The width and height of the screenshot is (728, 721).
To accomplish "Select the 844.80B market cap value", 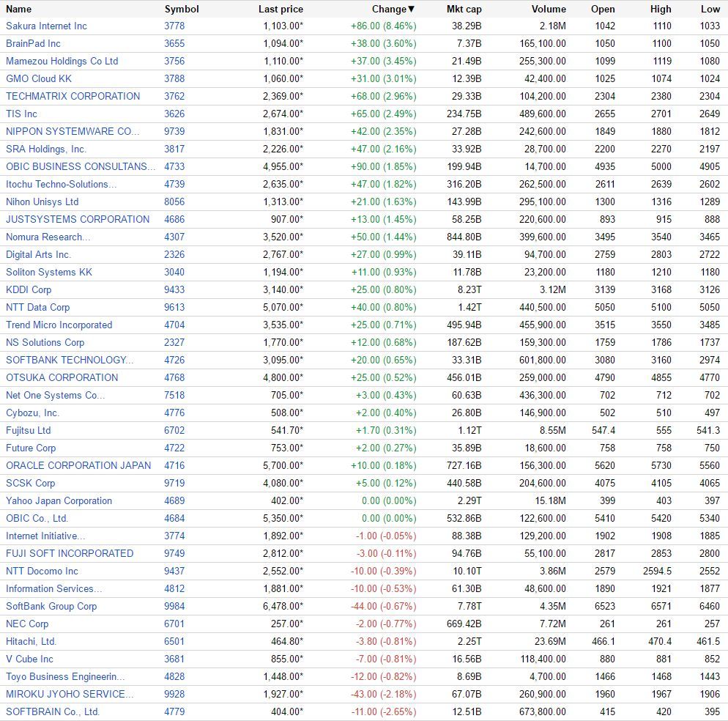I will pyautogui.click(x=464, y=237).
